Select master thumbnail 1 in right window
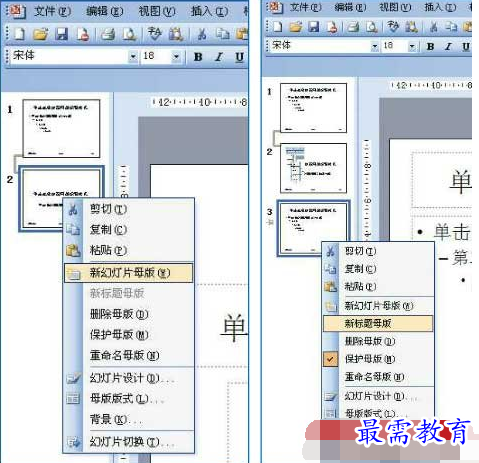Image resolution: width=479 pixels, height=463 pixels. pos(313,108)
